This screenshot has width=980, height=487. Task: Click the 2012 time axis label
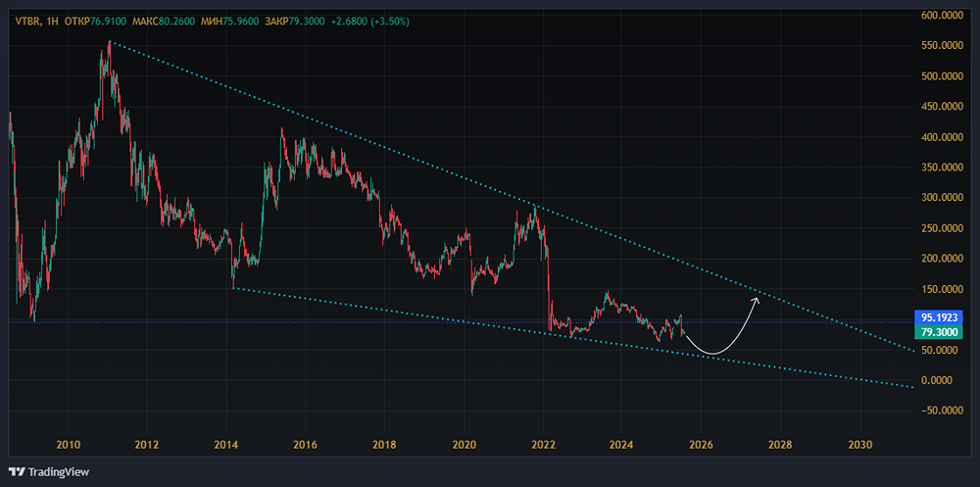click(147, 445)
